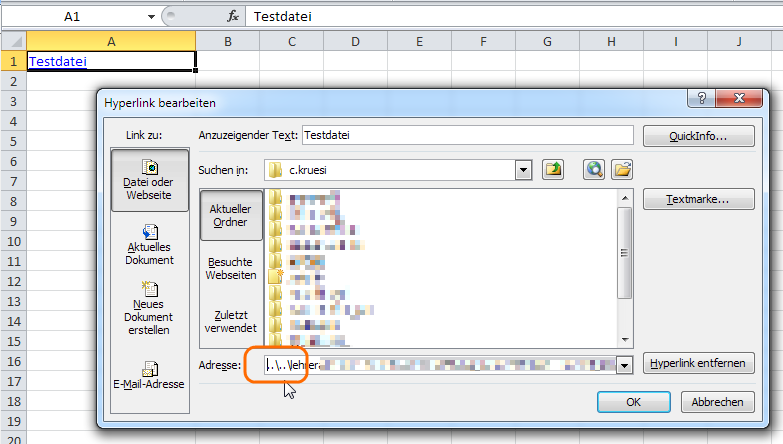The height and width of the screenshot is (444, 783).
Task: Select 'E-Mail-Adresse' link type
Action: pos(148,377)
